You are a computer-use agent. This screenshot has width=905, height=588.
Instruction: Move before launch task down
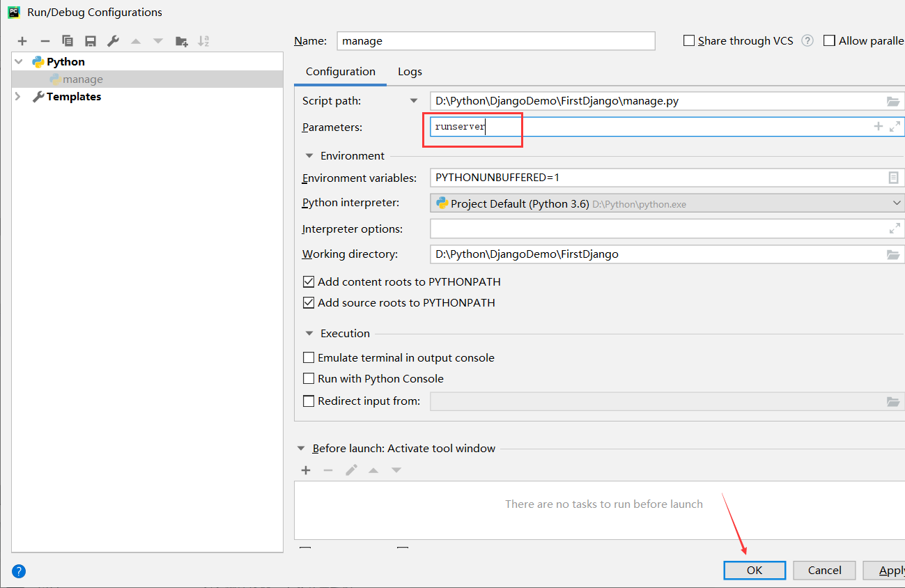(396, 470)
